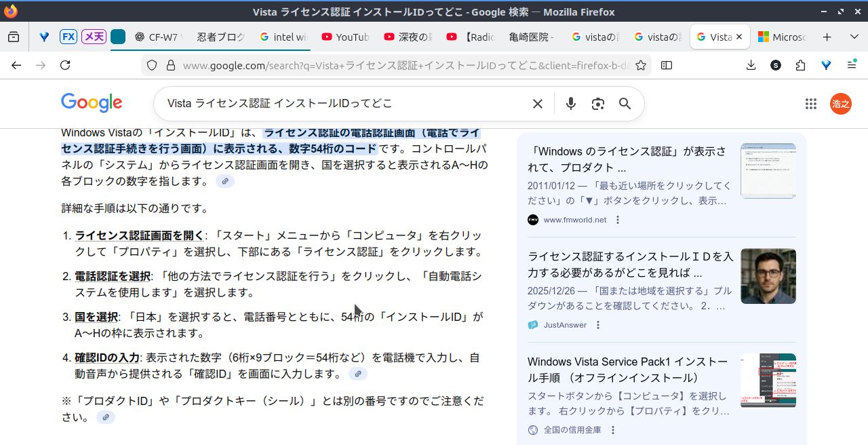Open the tracking protection shield icon
868x445 pixels.
point(152,65)
